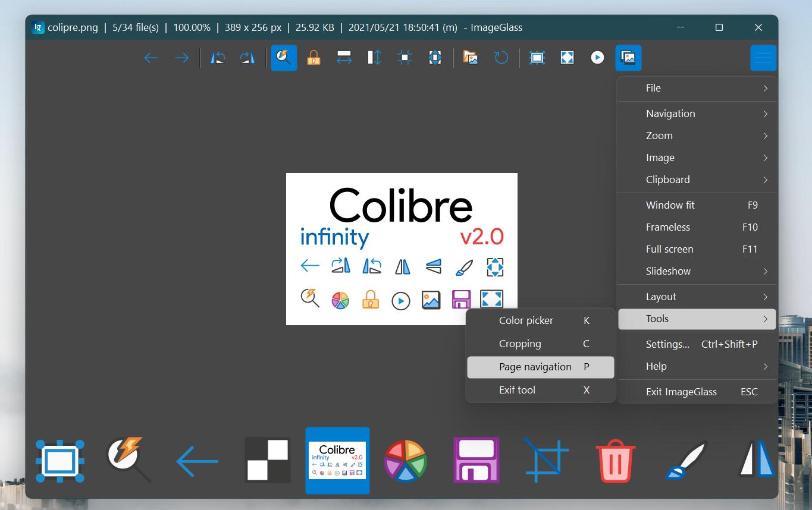Expand the Navigation submenu
The width and height of the screenshot is (812, 510).
tap(697, 114)
